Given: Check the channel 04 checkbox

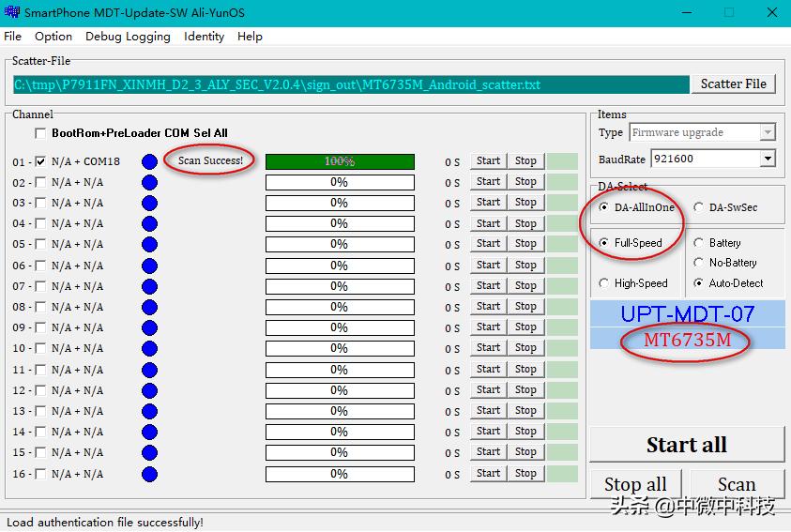Looking at the screenshot, I should pos(40,223).
